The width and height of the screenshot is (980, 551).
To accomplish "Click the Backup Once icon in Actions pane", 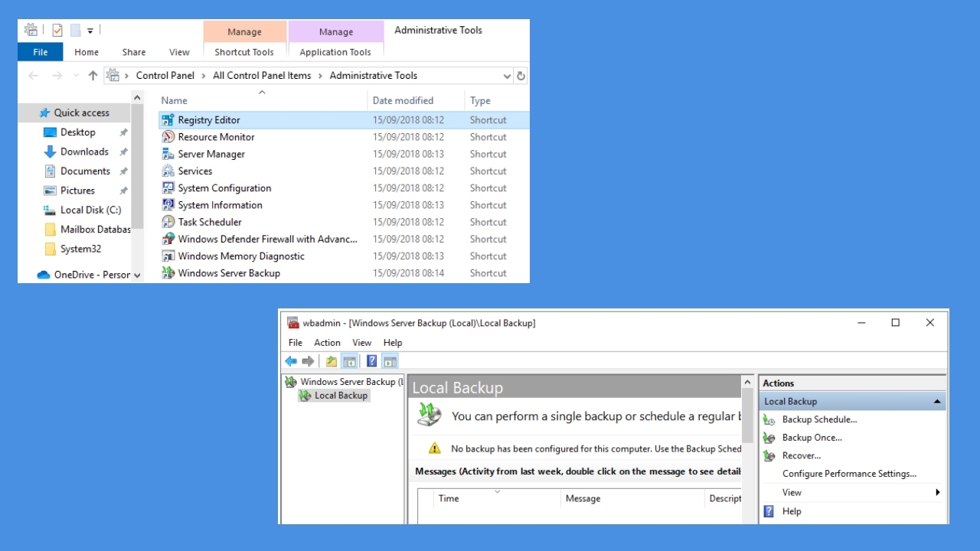I will tap(769, 438).
